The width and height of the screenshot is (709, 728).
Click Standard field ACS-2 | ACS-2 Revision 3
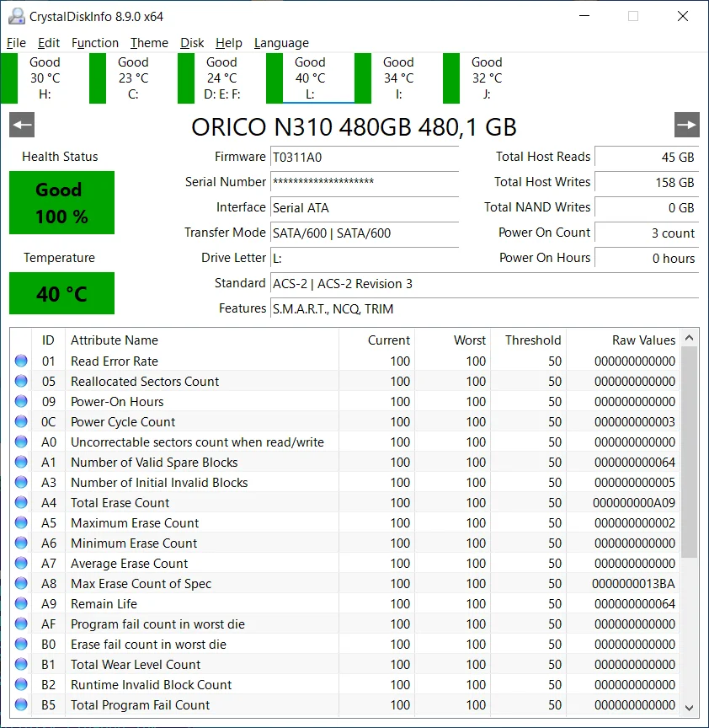pos(484,283)
